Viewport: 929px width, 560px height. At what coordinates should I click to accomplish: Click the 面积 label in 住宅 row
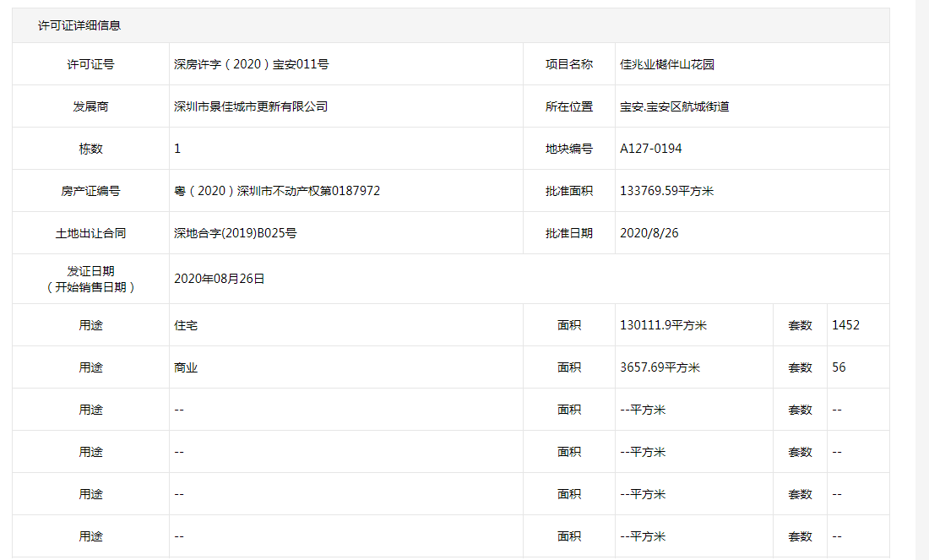568,324
